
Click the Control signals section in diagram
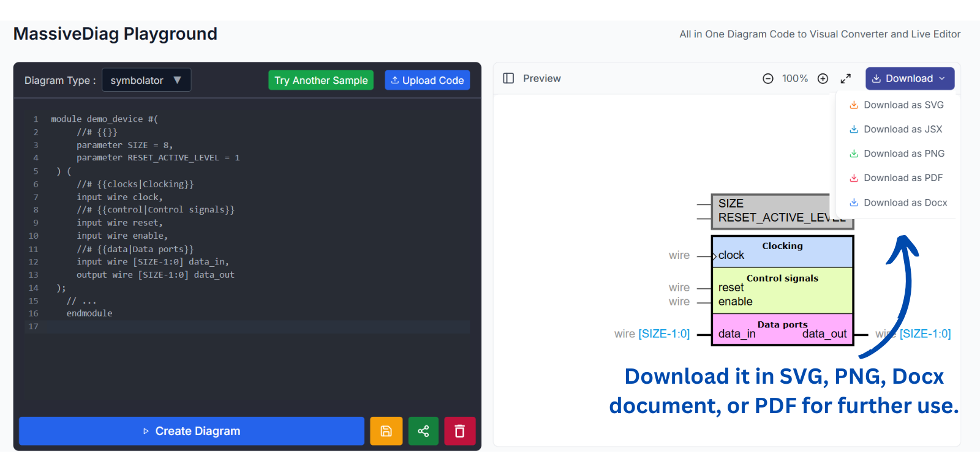[782, 291]
